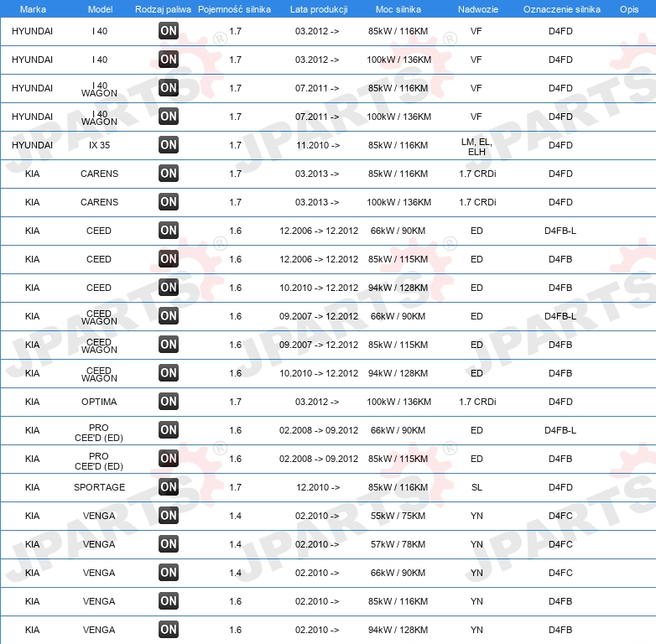Click the Oznaczenie silnika column header

click(562, 9)
